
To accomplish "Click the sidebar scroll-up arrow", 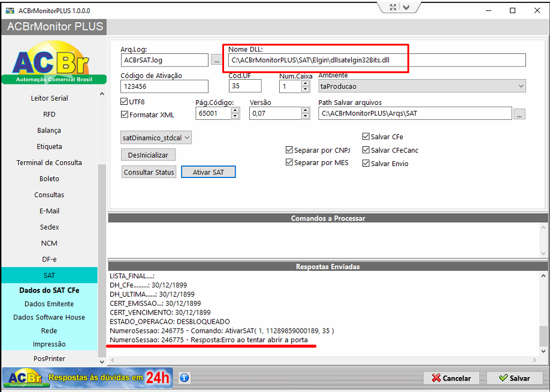I will coord(102,94).
